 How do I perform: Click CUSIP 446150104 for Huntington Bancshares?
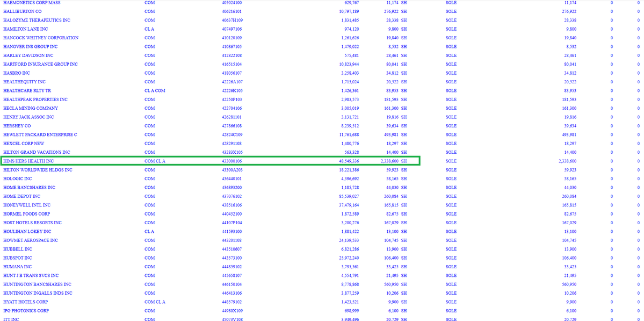[231, 284]
